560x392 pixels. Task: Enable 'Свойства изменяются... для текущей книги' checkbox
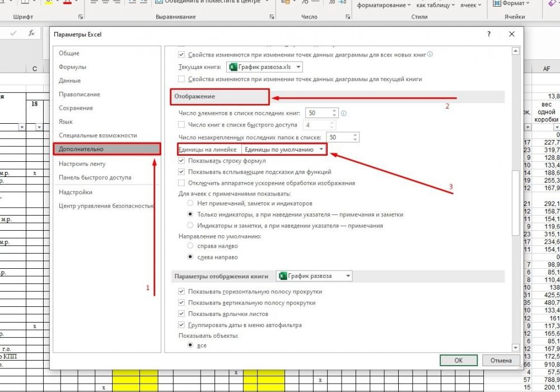[x=181, y=79]
